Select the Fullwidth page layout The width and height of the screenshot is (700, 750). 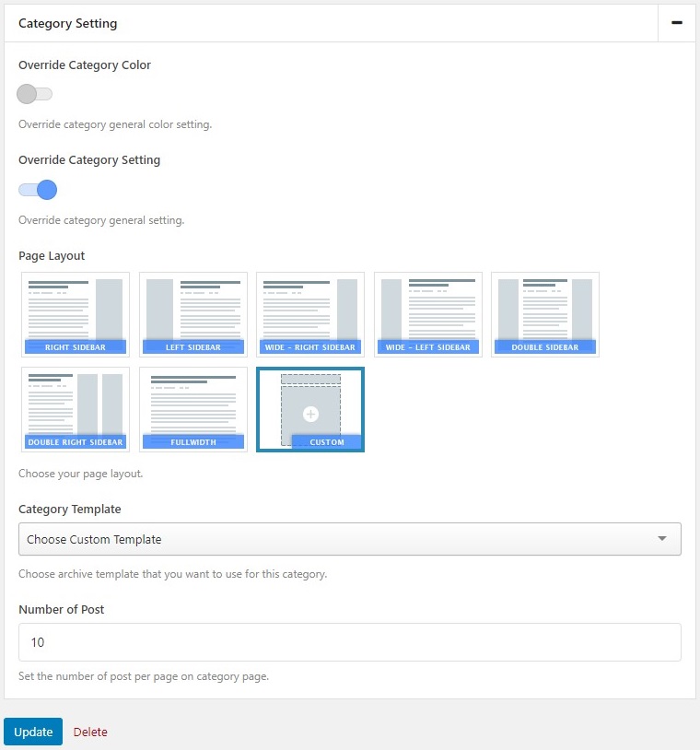pyautogui.click(x=193, y=409)
